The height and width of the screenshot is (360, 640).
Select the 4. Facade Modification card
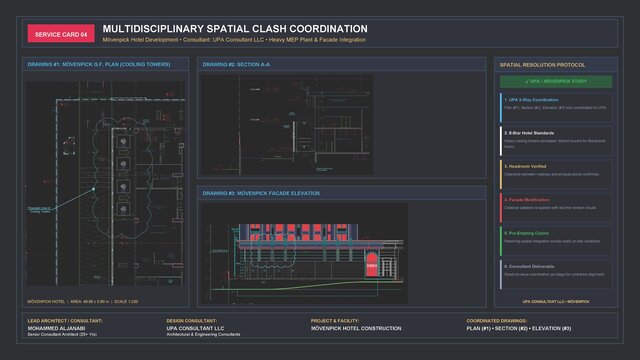(x=556, y=208)
